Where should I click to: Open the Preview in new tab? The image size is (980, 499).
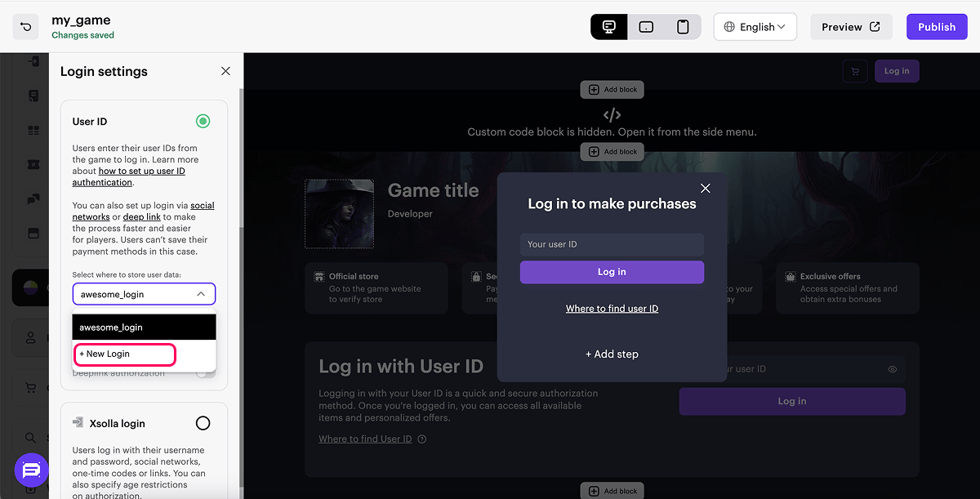pyautogui.click(x=850, y=27)
